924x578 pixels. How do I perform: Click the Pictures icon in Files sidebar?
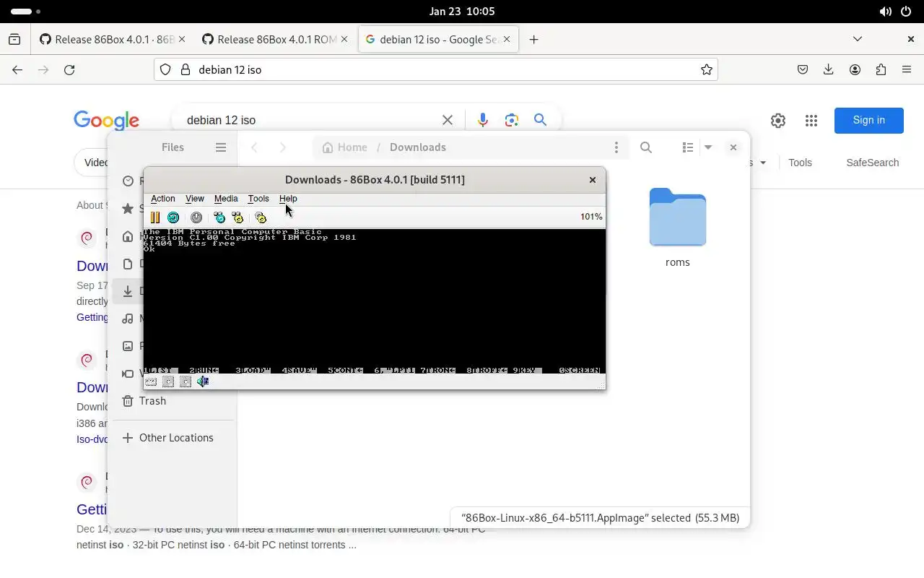[x=128, y=346]
